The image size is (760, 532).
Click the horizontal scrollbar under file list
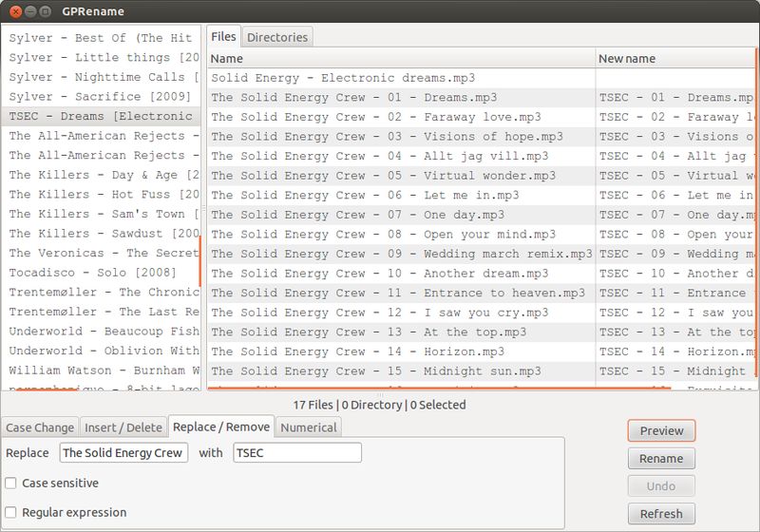click(x=439, y=389)
